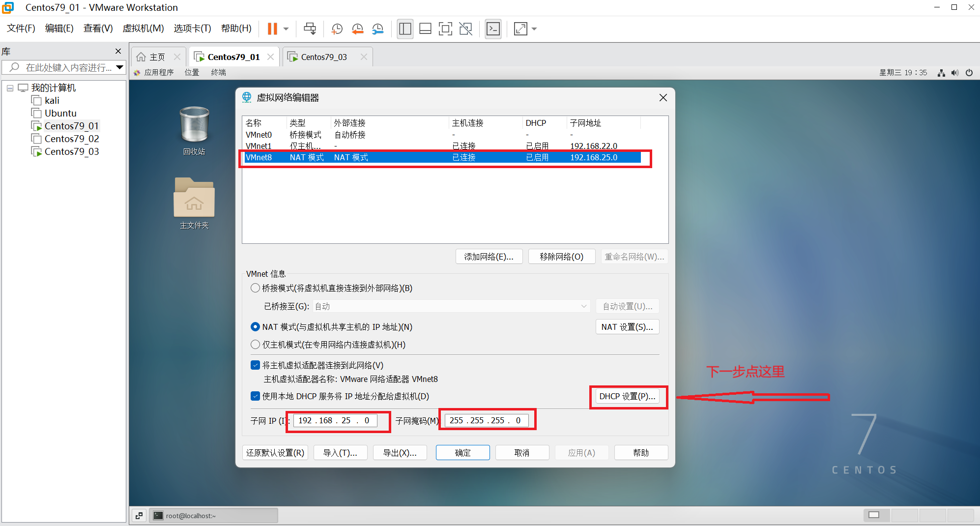Click the 添加网络(E)... button
Screen dimensions: 980x526
[489, 257]
